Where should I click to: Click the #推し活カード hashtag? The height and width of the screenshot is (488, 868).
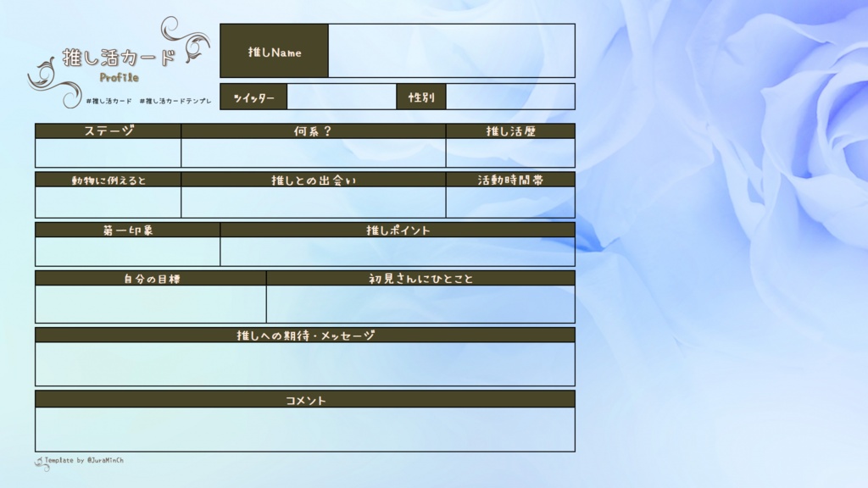point(109,102)
